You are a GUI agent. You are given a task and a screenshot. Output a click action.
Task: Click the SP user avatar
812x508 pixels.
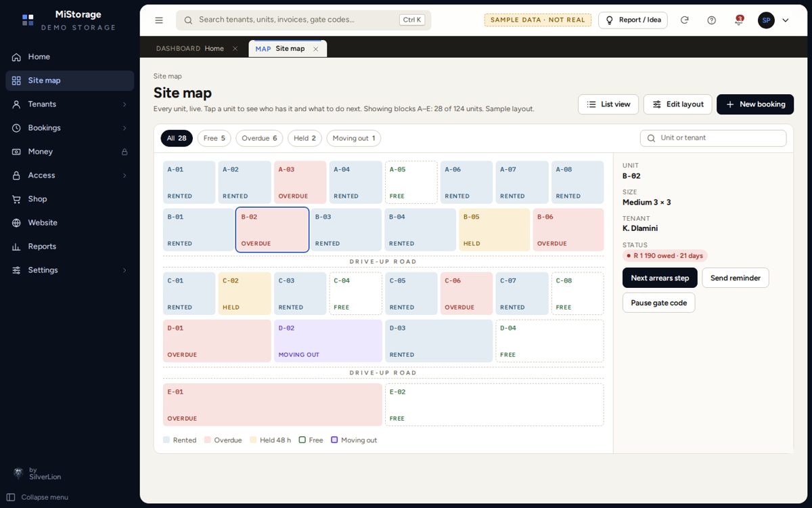[x=766, y=20]
